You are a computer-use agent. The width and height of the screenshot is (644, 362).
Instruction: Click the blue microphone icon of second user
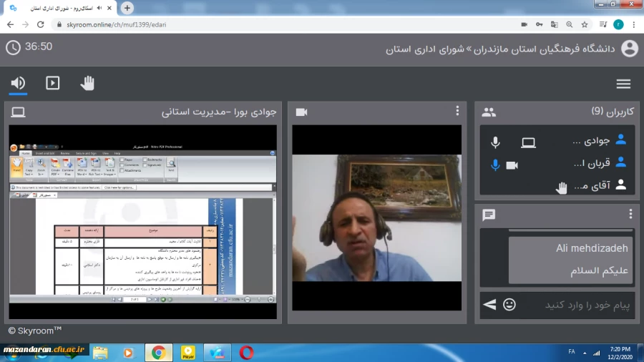point(495,165)
